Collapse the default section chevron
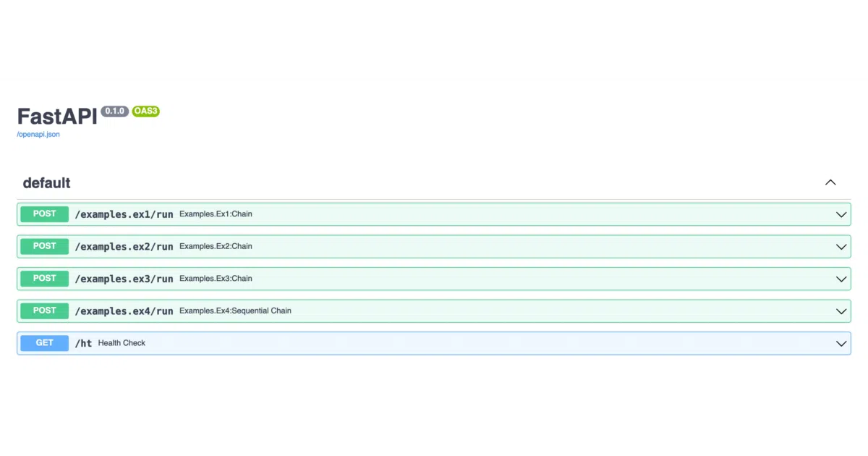The width and height of the screenshot is (868, 456). tap(830, 182)
